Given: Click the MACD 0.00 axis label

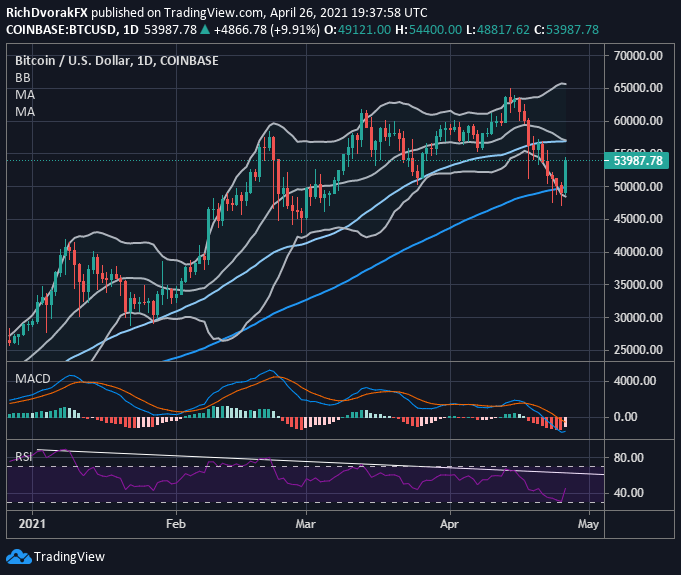Looking at the screenshot, I should tap(625, 417).
